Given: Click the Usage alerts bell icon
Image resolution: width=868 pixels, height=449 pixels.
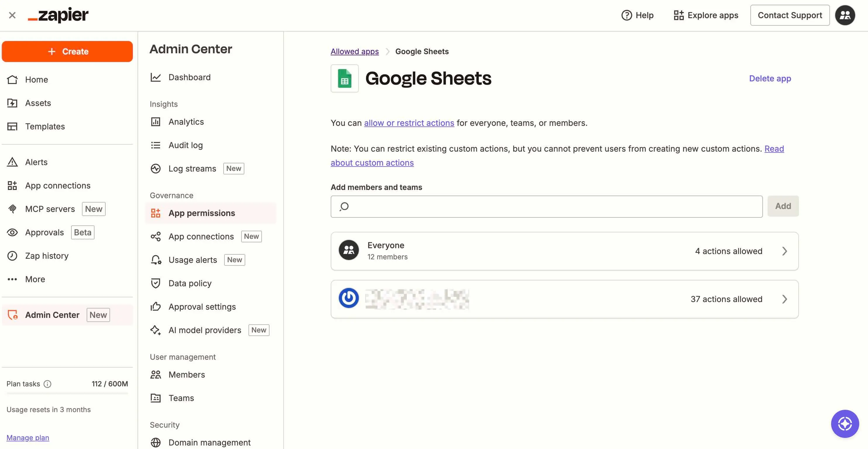Looking at the screenshot, I should coord(156,260).
